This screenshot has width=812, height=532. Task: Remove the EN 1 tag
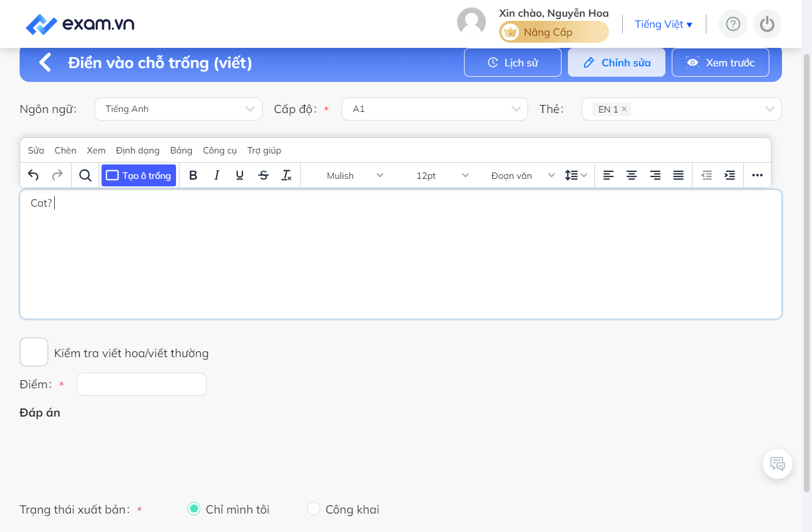click(624, 109)
